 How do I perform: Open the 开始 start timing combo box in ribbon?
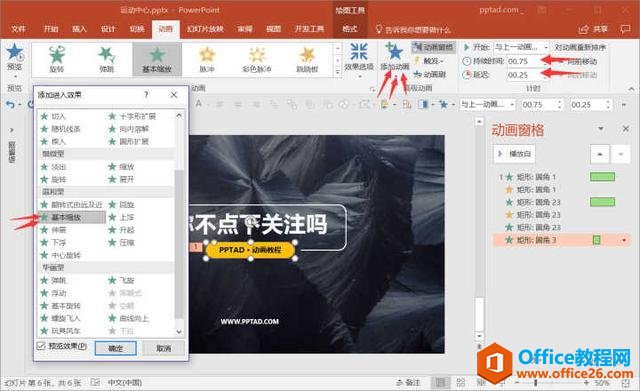pyautogui.click(x=521, y=47)
